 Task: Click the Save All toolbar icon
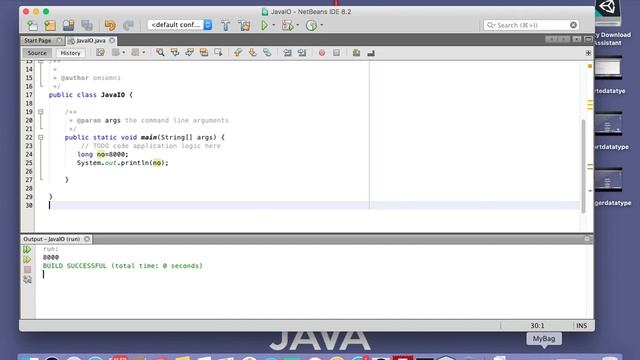(x=87, y=25)
